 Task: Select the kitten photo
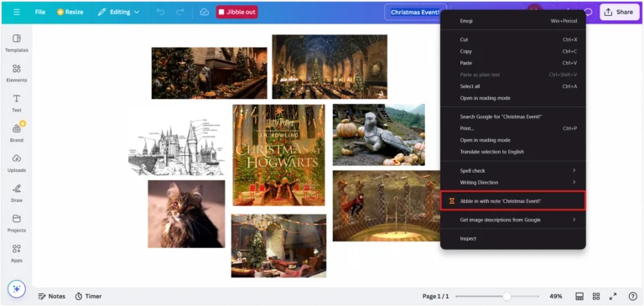[186, 214]
